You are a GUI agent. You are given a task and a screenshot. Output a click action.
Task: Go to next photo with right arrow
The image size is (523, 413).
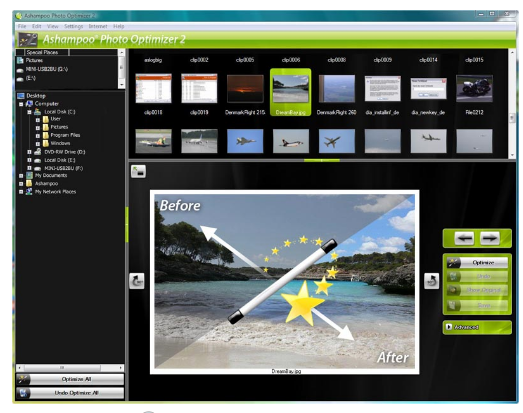click(x=490, y=238)
